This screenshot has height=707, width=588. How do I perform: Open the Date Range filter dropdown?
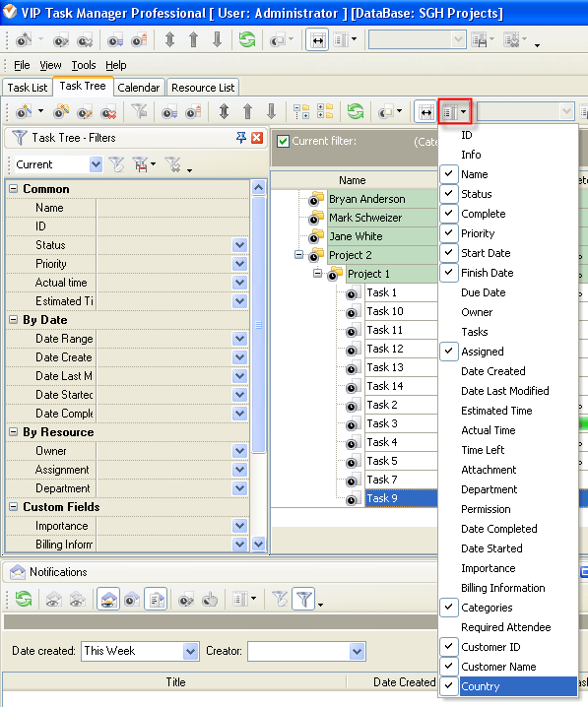240,339
